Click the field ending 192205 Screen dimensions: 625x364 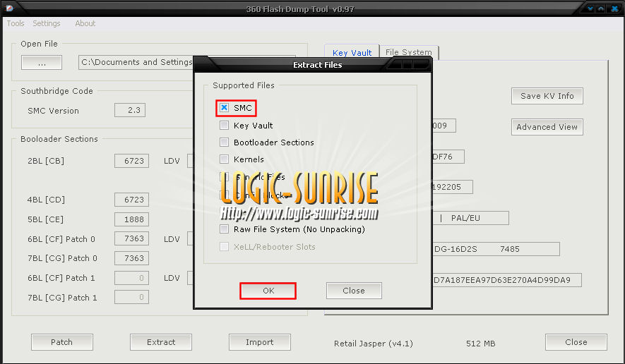pos(453,187)
